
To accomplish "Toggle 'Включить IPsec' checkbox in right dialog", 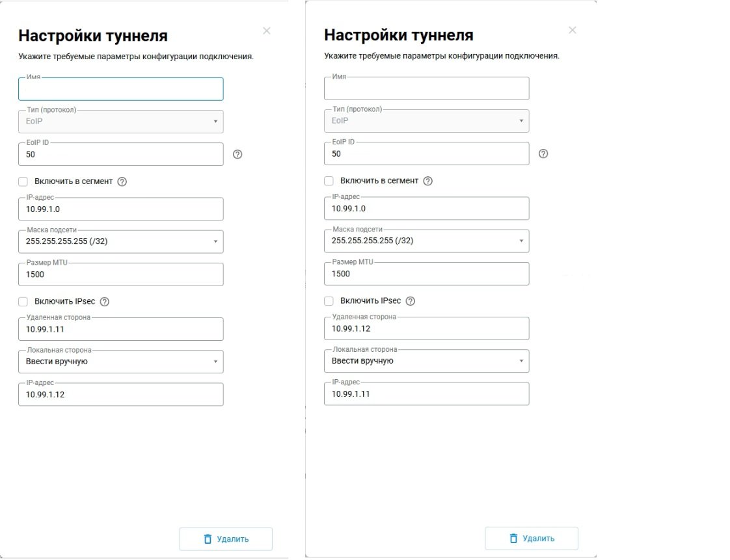I will pyautogui.click(x=329, y=301).
